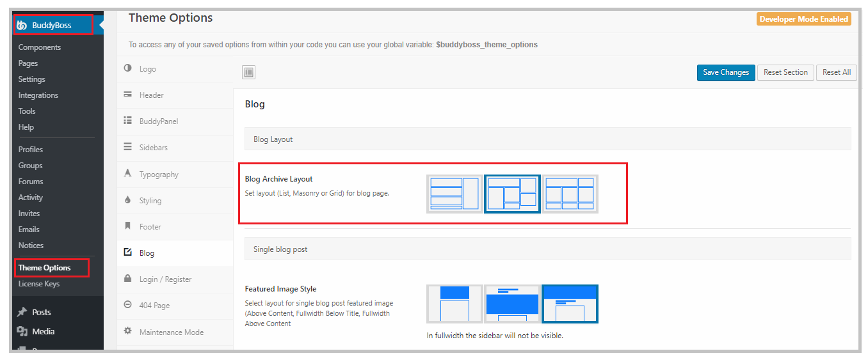Screen dimensions: 868x358
Task: Click the Developer Mode Enabled badge
Action: (804, 19)
